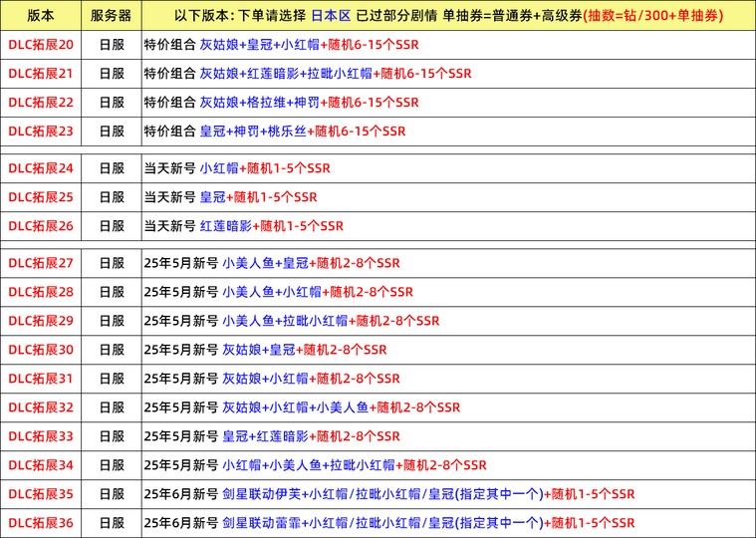
Task: Click 日服 cell in DLC拓展33 row
Action: pos(112,436)
